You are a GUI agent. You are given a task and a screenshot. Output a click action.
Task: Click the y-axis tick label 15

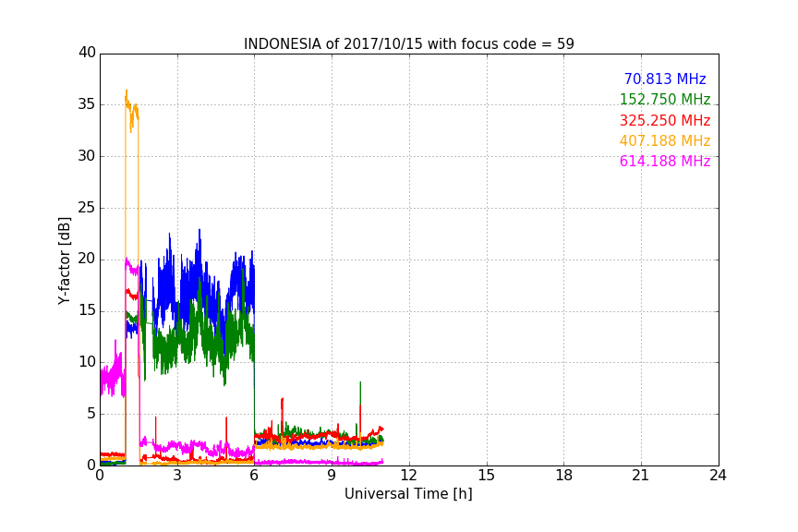87,310
